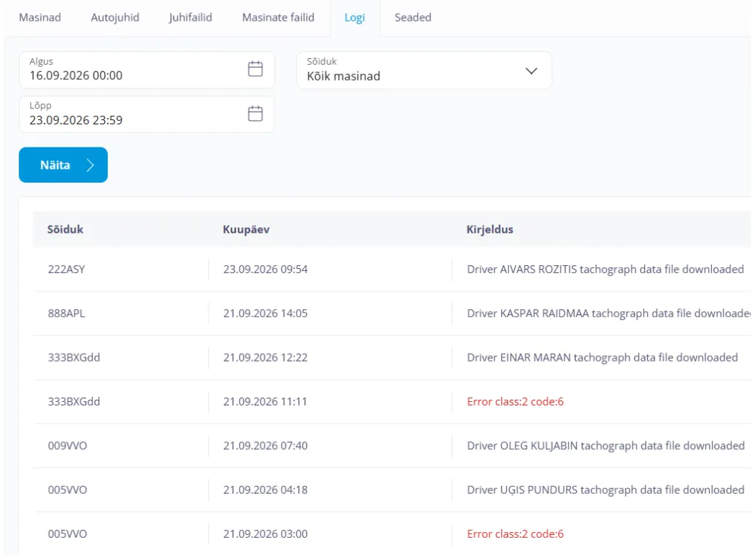This screenshot has height=560, width=755.
Task: Open the Kõik masinad vehicle selector
Action: (424, 70)
